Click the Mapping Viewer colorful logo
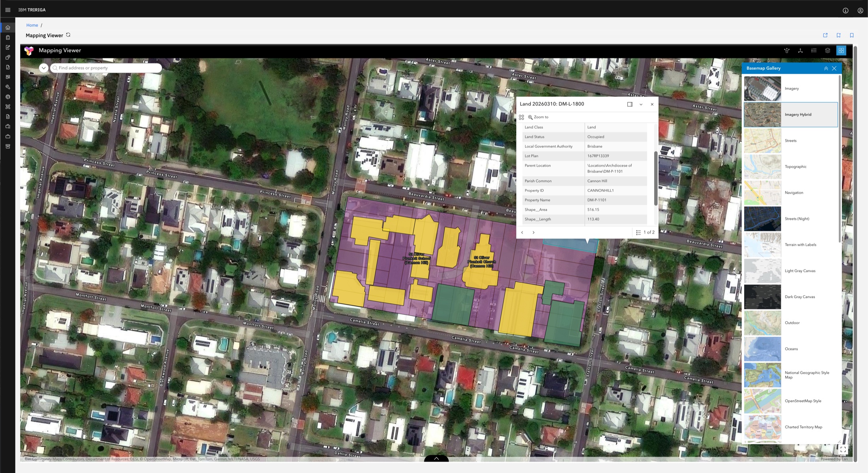868x473 pixels. (29, 51)
